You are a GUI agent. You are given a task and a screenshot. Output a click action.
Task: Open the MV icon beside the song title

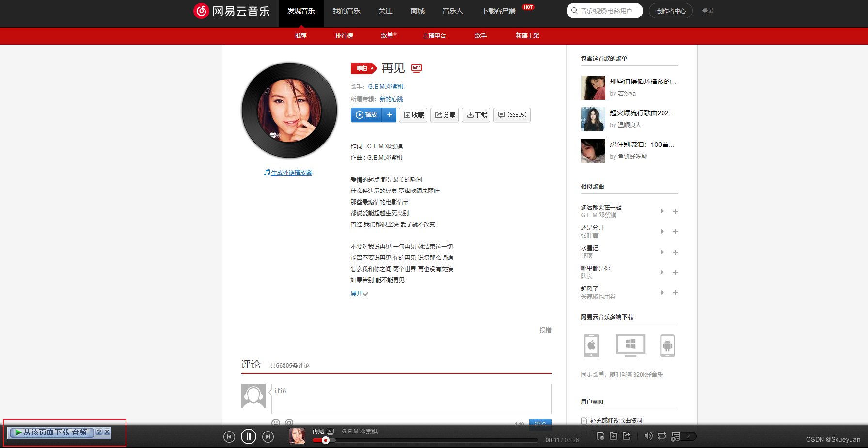[x=416, y=68]
